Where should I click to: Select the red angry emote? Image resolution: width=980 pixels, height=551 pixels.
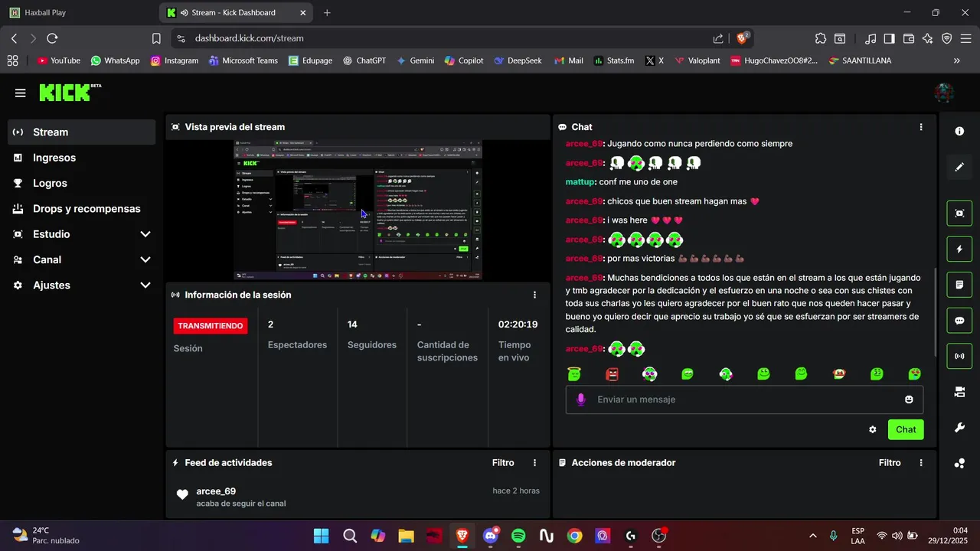coord(612,373)
